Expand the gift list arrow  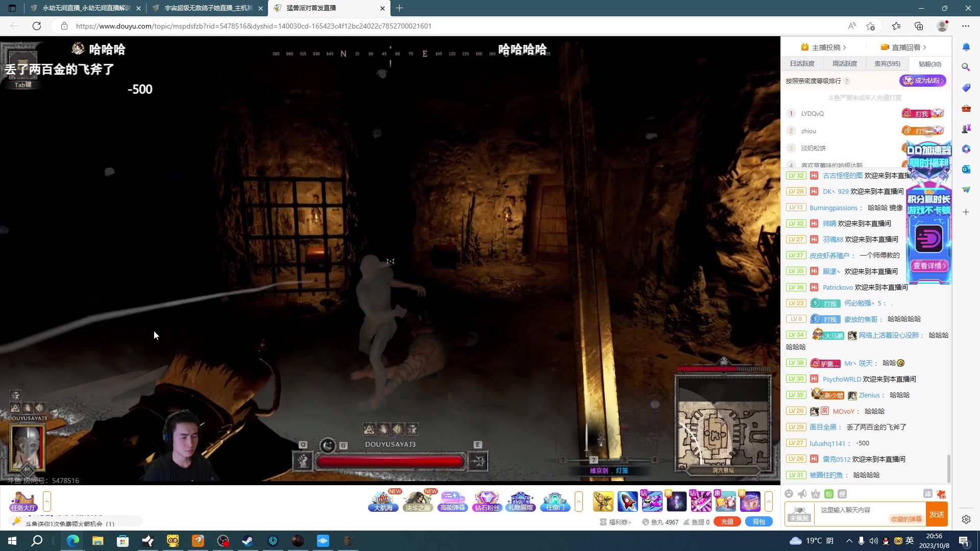click(769, 501)
